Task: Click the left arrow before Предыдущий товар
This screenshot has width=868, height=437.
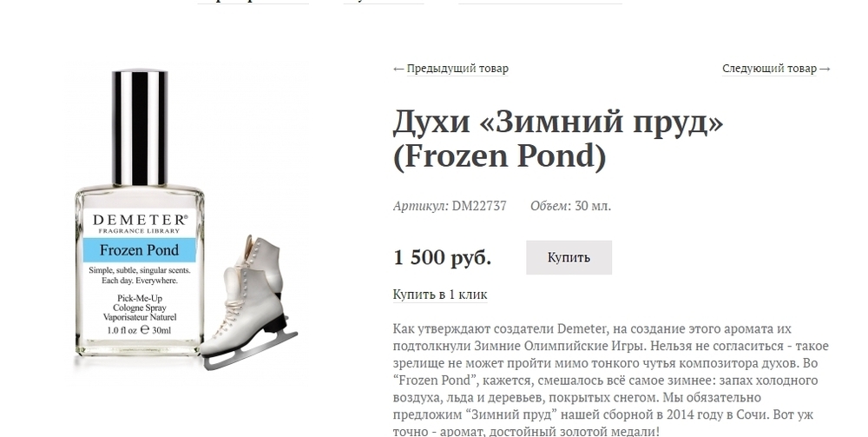Action: coord(398,70)
